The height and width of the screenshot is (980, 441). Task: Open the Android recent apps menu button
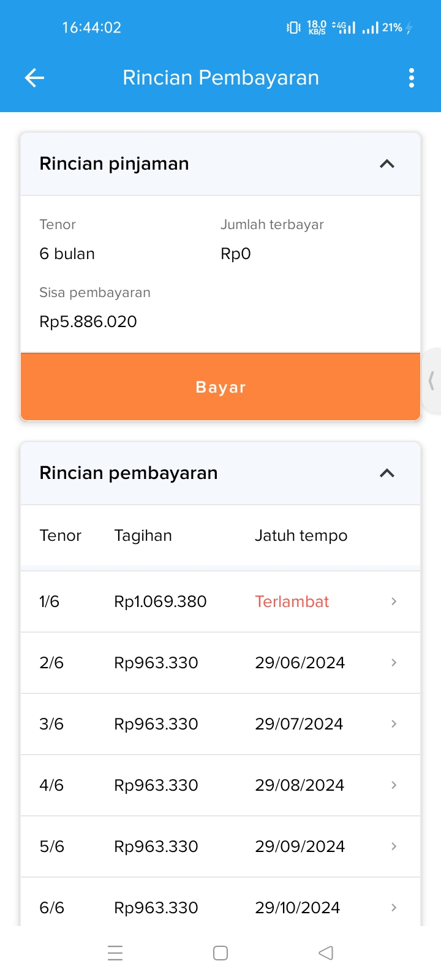coord(115,953)
